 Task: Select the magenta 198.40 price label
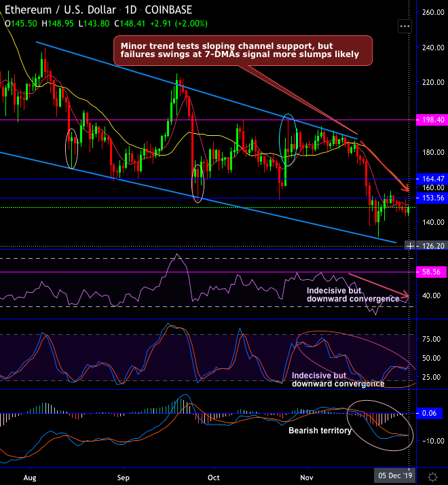(x=432, y=120)
